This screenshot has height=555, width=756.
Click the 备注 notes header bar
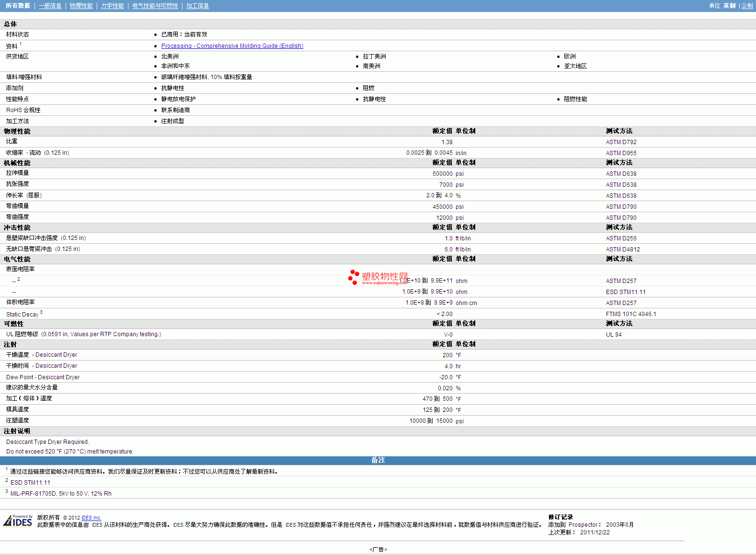pyautogui.click(x=378, y=460)
